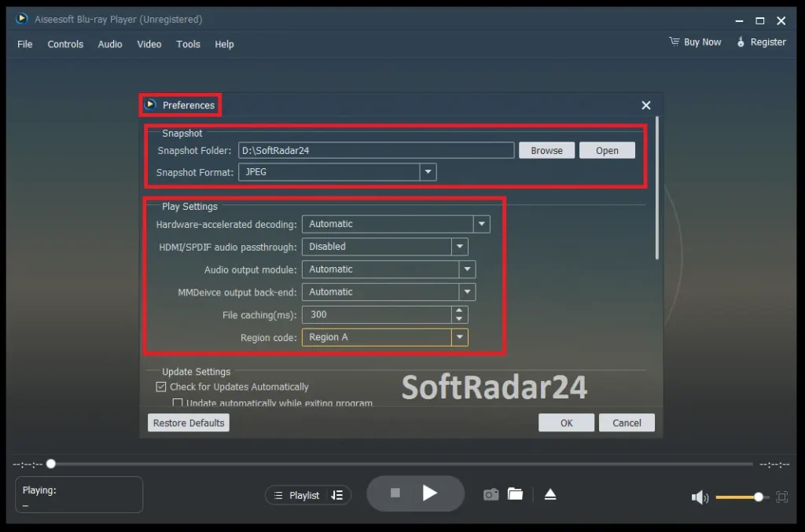Click the file caching milliseconds field
The height and width of the screenshot is (532, 805).
[x=377, y=314]
